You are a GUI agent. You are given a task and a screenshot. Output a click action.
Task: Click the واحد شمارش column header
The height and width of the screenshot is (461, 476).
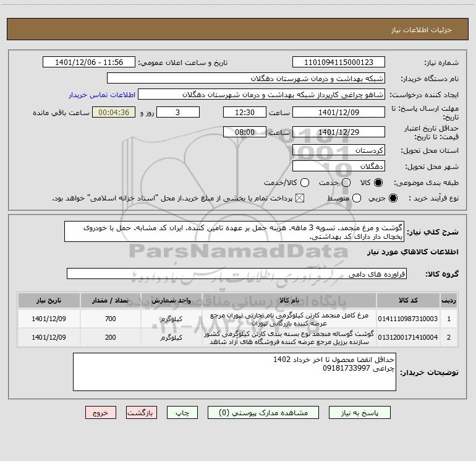[x=171, y=301]
